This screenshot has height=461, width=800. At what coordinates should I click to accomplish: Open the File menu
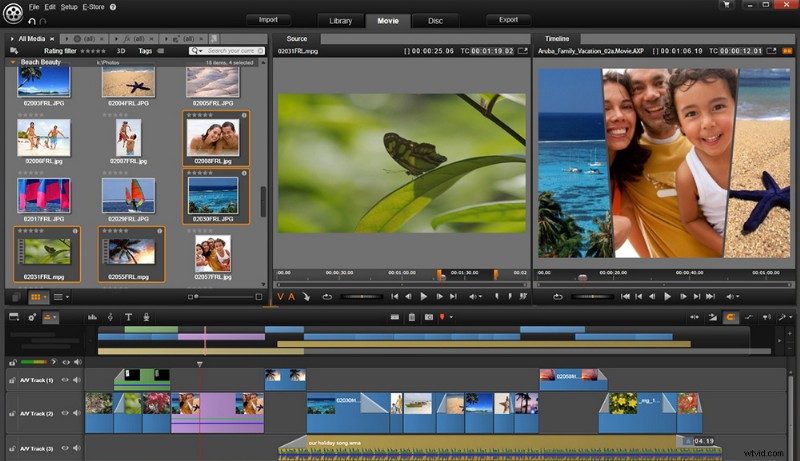pyautogui.click(x=34, y=7)
